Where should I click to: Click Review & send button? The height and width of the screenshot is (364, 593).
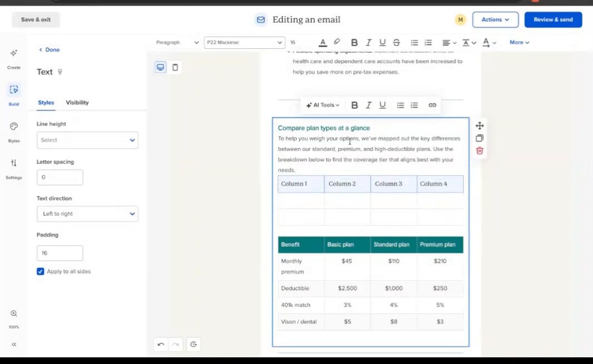tap(553, 19)
